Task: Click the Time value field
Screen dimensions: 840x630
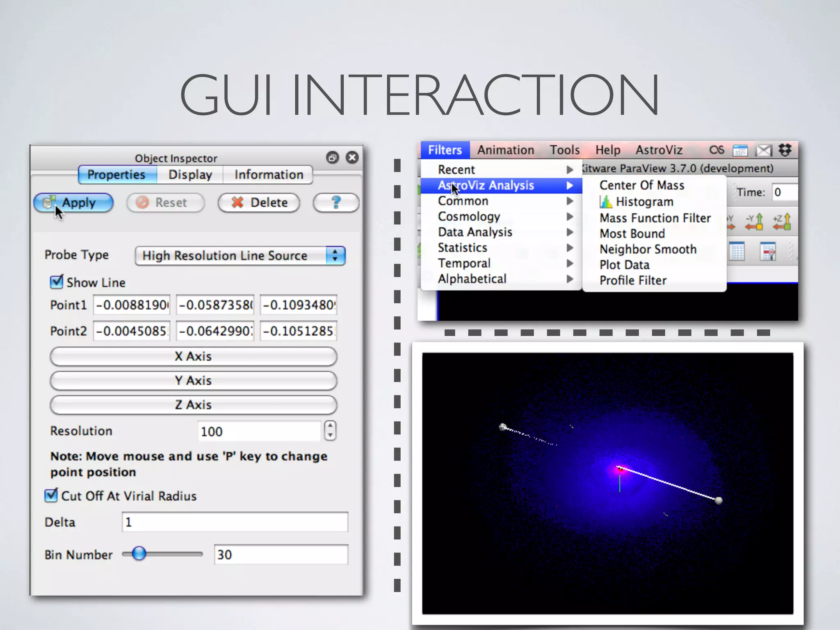Action: tap(785, 192)
